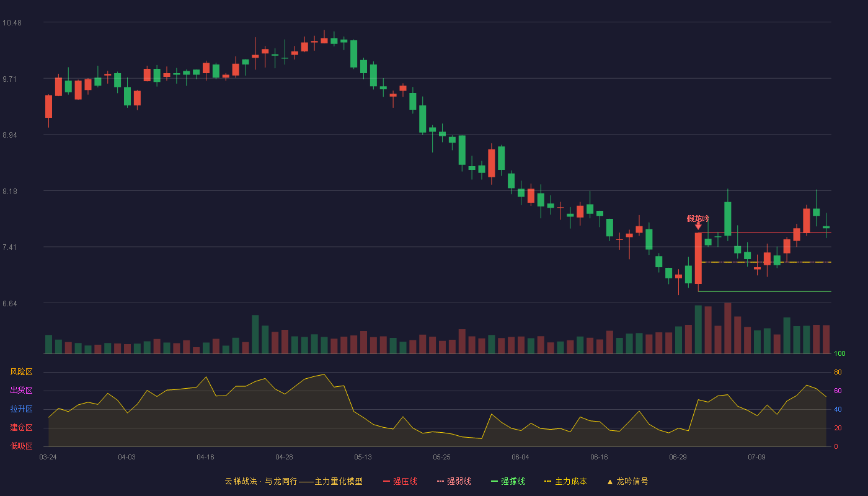Toggle the 龙吟信号 triangle legend icon

610,482
